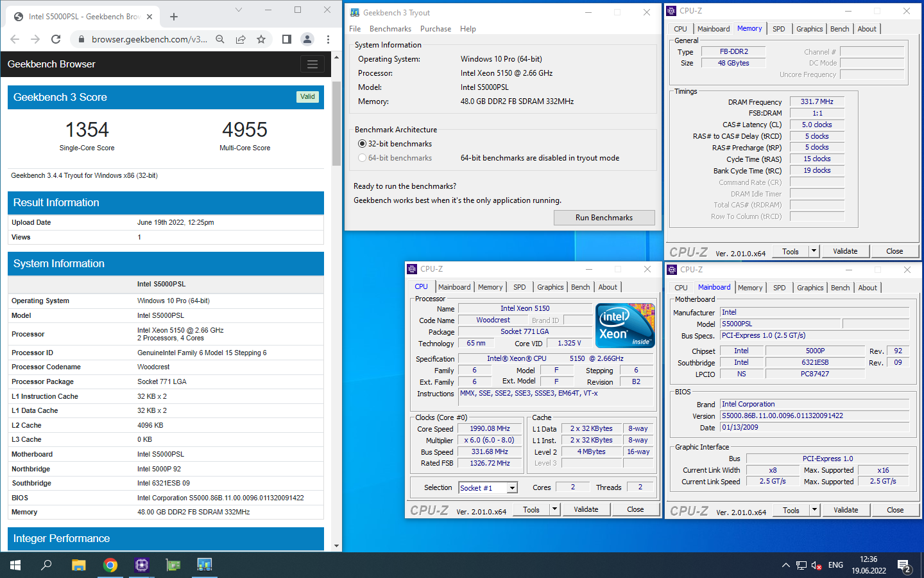This screenshot has height=578, width=924.
Task: Switch to Chrome via taskbar icon
Action: pyautogui.click(x=110, y=565)
